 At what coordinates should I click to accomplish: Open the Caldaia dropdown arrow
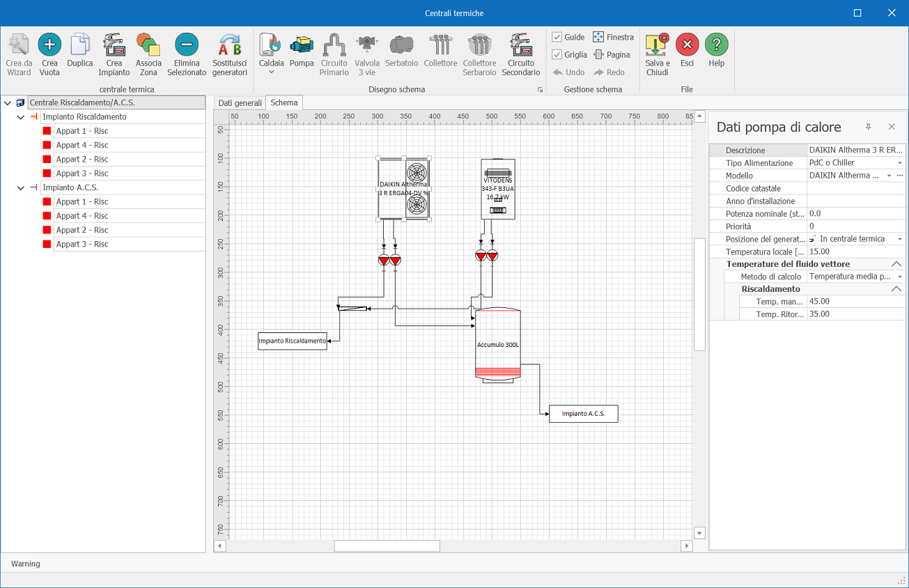[271, 72]
